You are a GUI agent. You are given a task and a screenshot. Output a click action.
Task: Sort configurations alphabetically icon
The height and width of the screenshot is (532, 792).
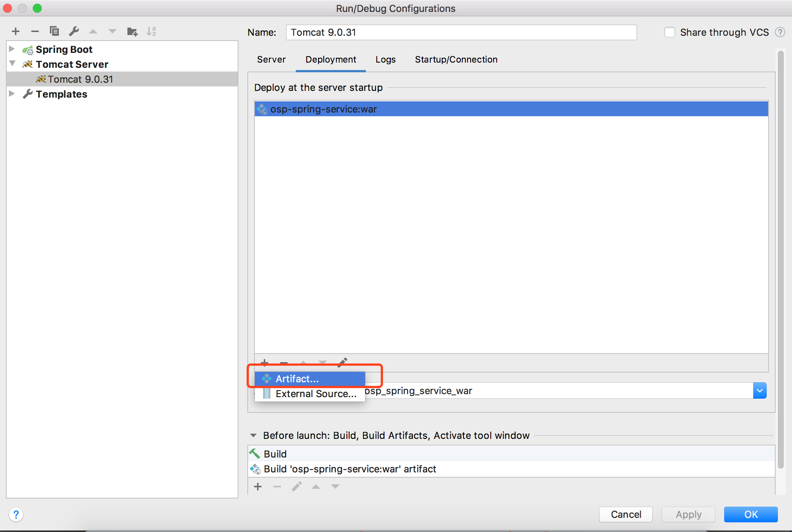151,31
